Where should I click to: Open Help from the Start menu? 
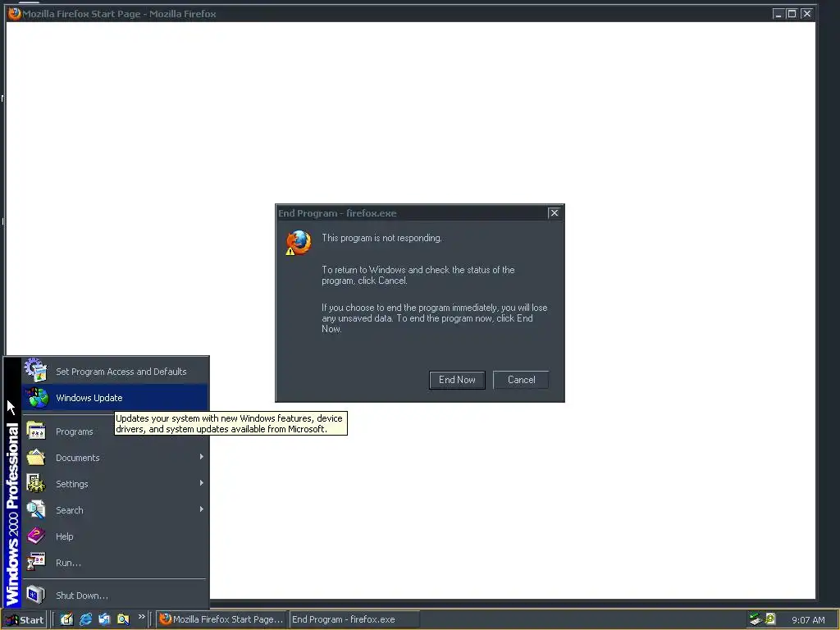pos(115,536)
